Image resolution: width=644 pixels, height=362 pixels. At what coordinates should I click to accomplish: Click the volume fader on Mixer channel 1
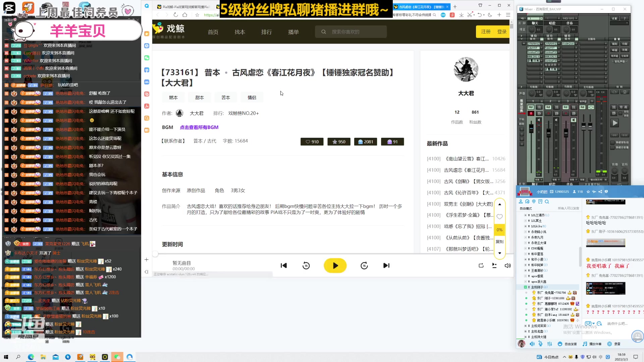pyautogui.click(x=531, y=128)
